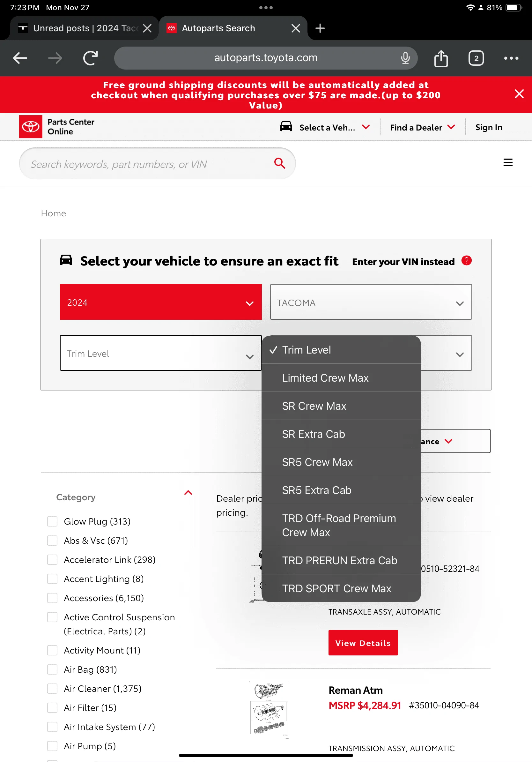Screen dimensions: 532x762
Task: Tap the Wi-Fi icon in status bar
Action: pos(470,7)
